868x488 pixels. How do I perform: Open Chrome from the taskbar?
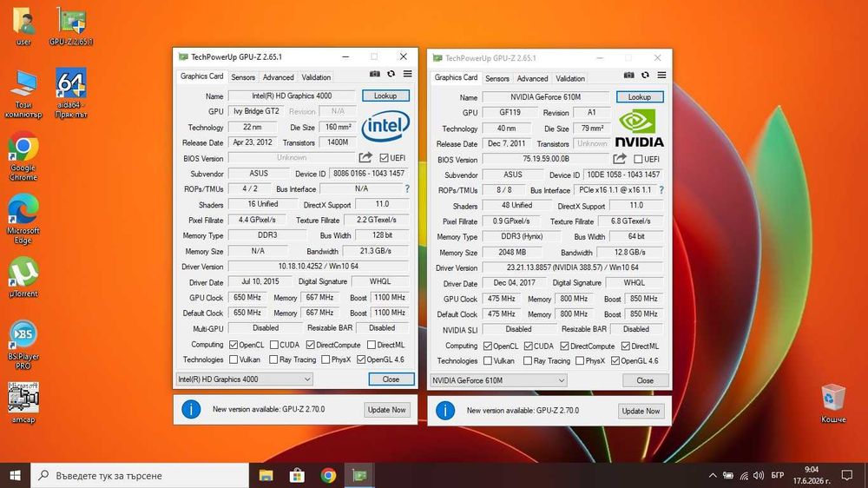(x=328, y=475)
